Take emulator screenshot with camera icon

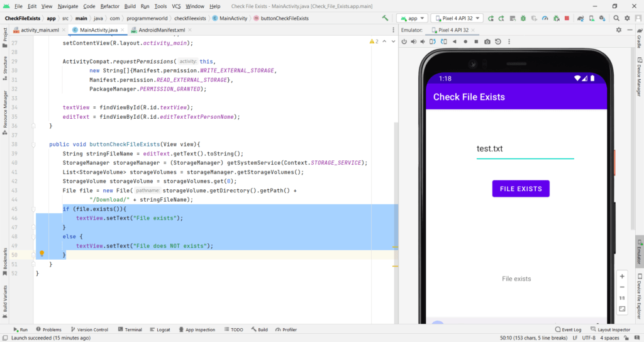487,41
